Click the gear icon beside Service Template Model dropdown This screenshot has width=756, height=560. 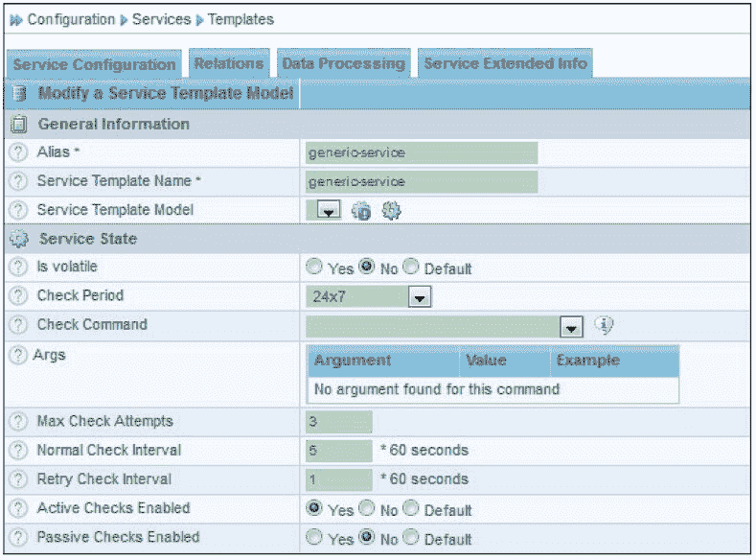pyautogui.click(x=391, y=211)
